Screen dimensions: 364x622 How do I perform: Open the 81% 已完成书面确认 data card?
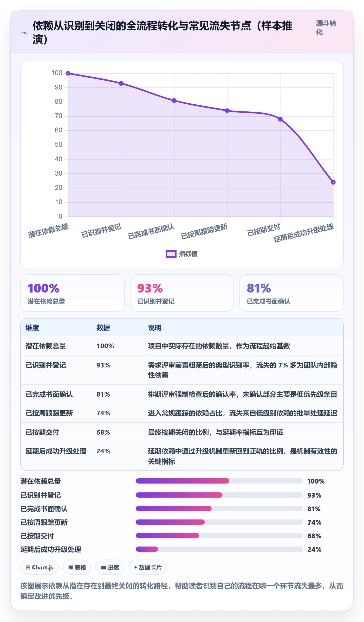point(291,293)
